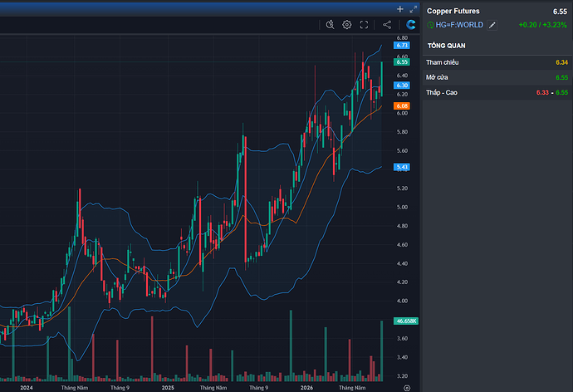Expand the chart panel with arrows icon
573x392 pixels.
coord(414,9)
